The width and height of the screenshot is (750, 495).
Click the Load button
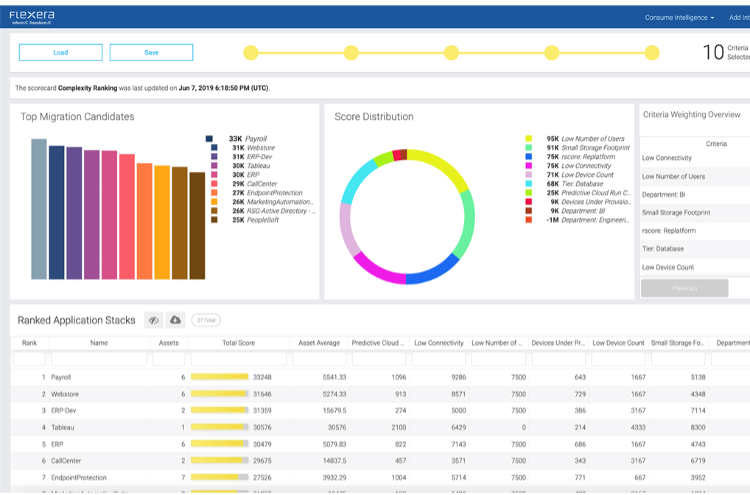(x=60, y=52)
